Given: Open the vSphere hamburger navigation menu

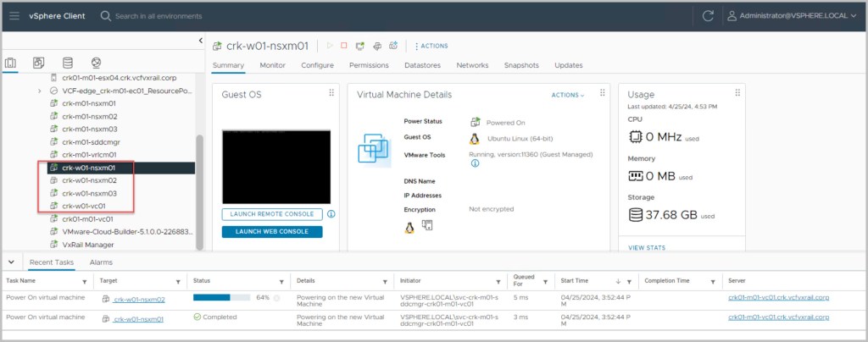Looking at the screenshot, I should (14, 15).
